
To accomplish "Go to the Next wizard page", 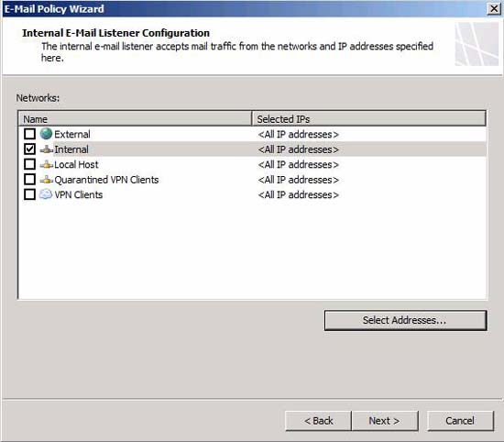I will pos(385,420).
